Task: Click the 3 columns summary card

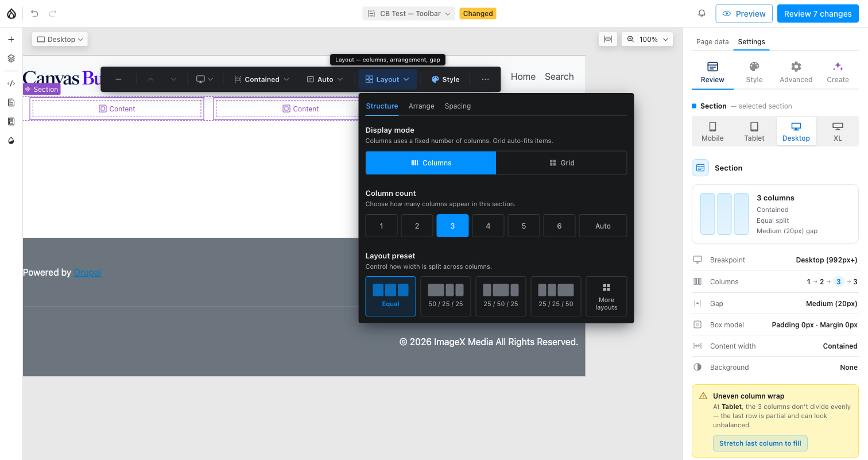Action: [775, 214]
